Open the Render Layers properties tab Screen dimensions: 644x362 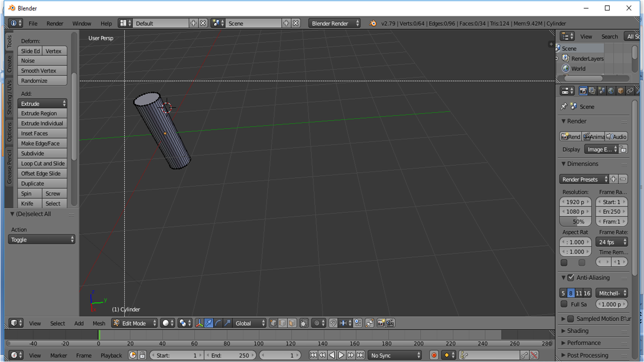[x=592, y=90]
